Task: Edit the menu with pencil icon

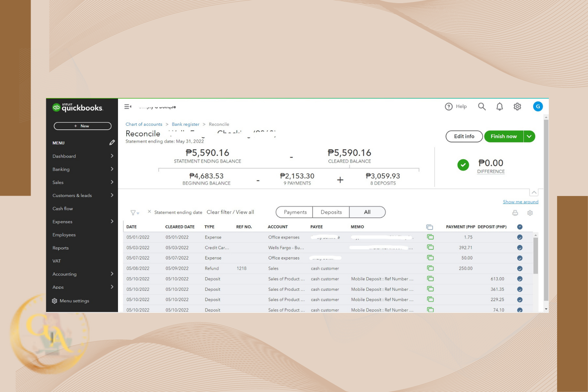Action: click(x=112, y=143)
